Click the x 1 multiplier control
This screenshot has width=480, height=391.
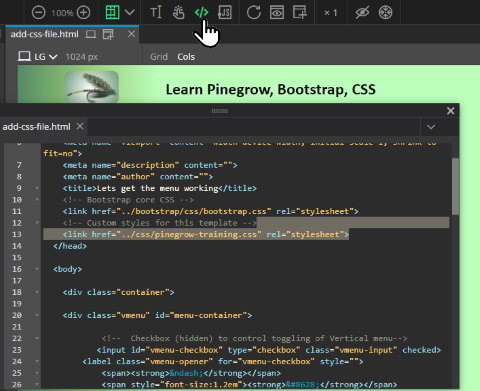[331, 13]
